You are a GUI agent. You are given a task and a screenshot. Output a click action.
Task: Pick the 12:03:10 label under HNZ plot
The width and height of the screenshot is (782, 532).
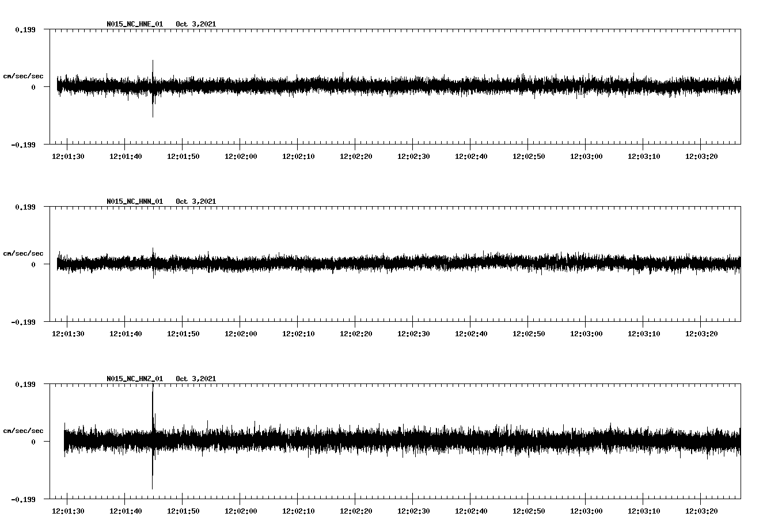click(x=644, y=511)
